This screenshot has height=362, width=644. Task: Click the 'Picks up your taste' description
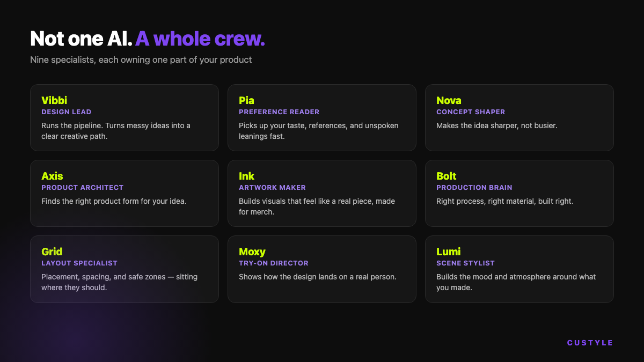pyautogui.click(x=319, y=131)
